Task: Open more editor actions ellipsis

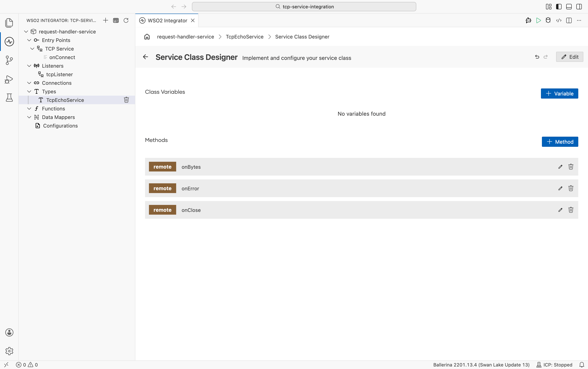Action: (579, 20)
